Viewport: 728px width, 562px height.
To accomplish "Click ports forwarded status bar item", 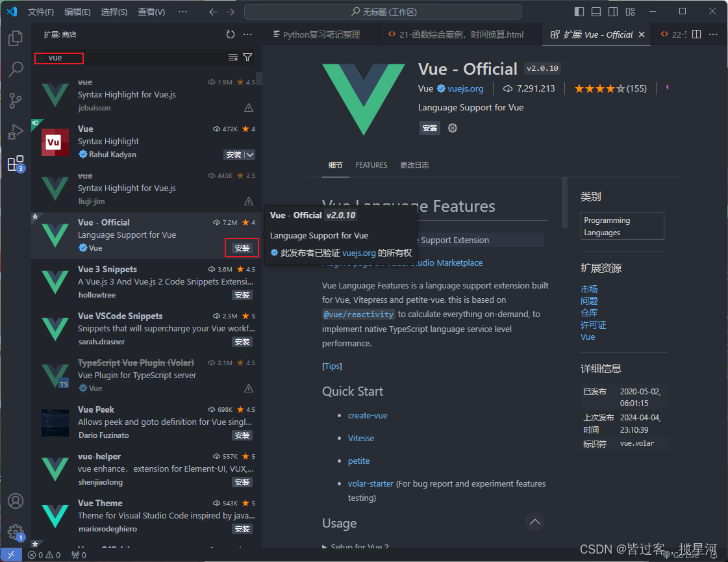I will 79,555.
